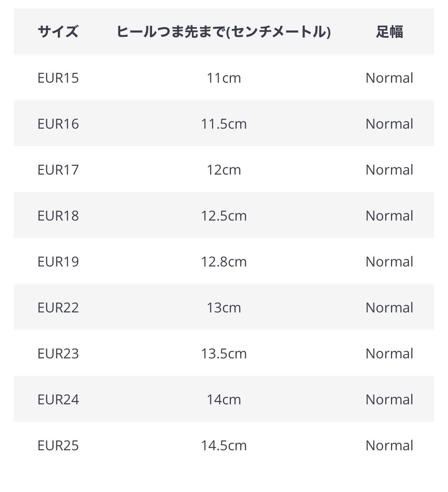The image size is (448, 492).
Task: Select the EUR23 size cell
Action: tap(58, 353)
